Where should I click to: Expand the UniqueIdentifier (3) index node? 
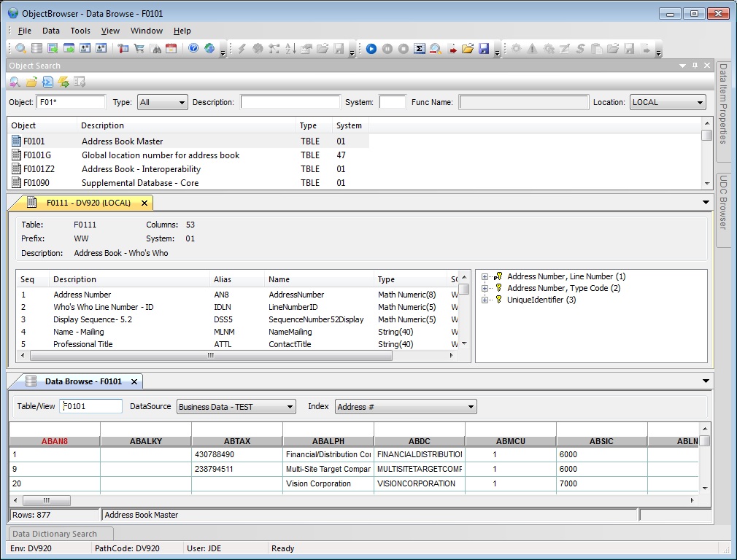click(x=485, y=300)
